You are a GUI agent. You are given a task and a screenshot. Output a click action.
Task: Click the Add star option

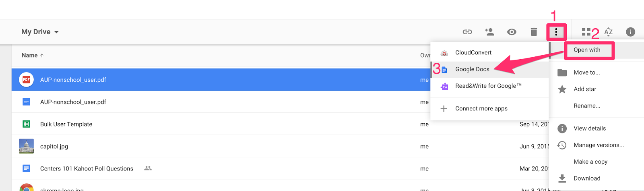pos(585,89)
